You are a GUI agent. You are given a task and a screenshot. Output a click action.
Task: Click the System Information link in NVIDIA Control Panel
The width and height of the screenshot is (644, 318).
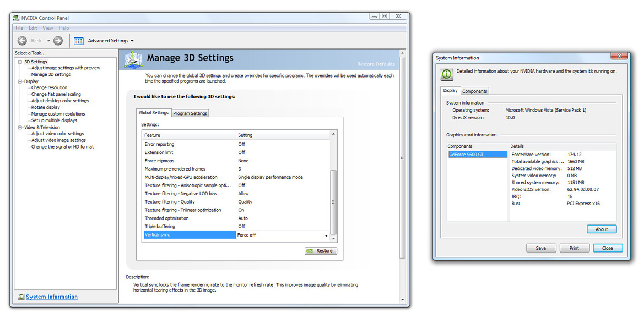[x=52, y=297]
